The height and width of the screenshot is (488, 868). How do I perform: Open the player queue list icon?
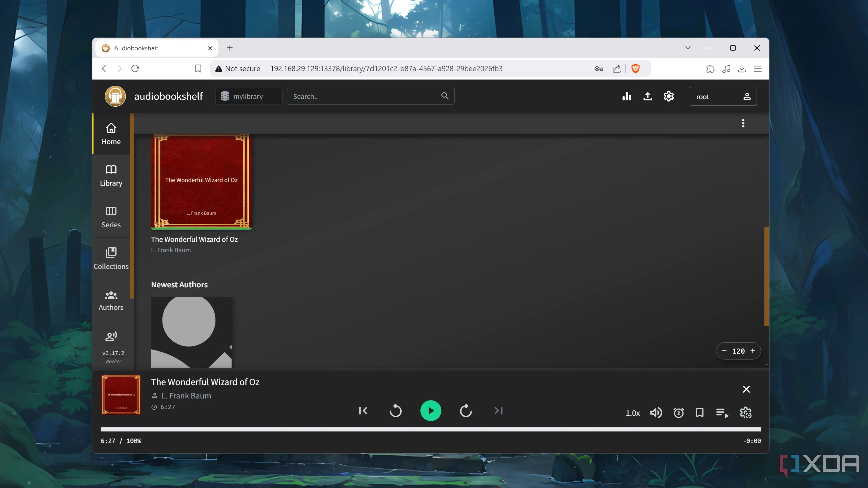pos(722,413)
